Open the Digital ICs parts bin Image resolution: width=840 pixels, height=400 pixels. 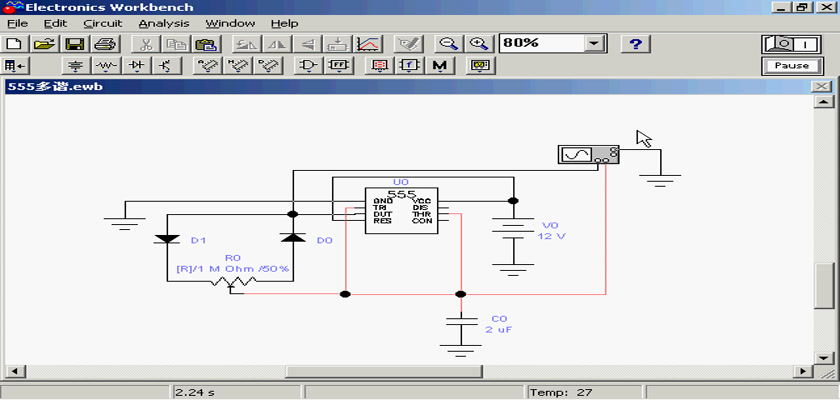click(267, 66)
